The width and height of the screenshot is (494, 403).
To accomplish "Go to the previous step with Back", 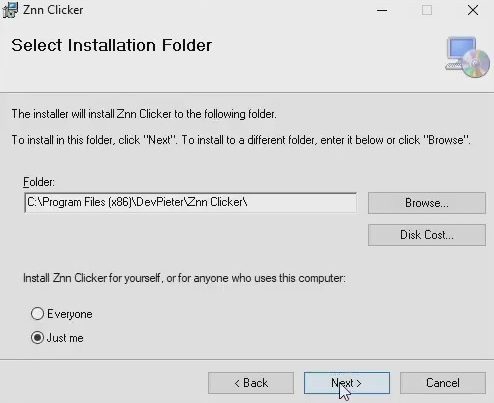I will pos(251,383).
